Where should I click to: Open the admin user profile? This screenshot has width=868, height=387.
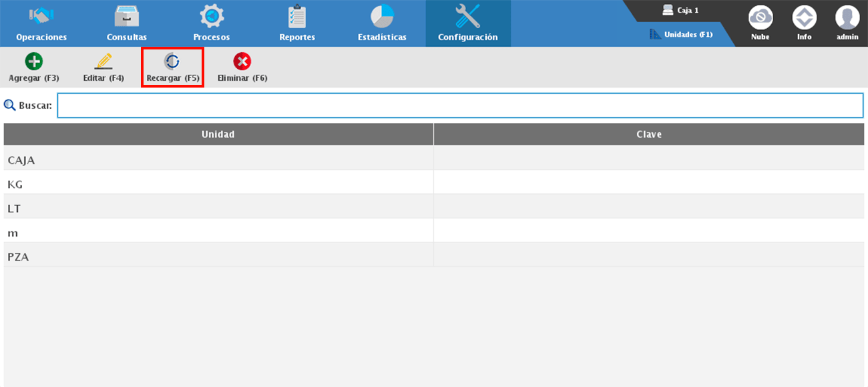847,17
